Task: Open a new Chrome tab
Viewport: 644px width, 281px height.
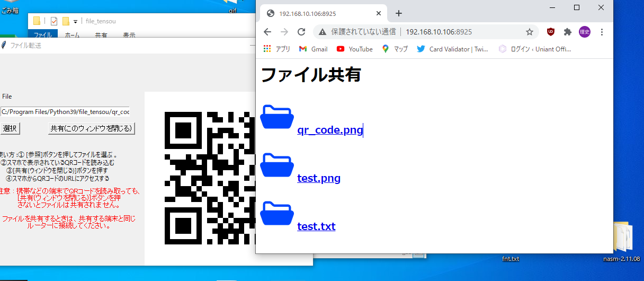Action: (399, 13)
